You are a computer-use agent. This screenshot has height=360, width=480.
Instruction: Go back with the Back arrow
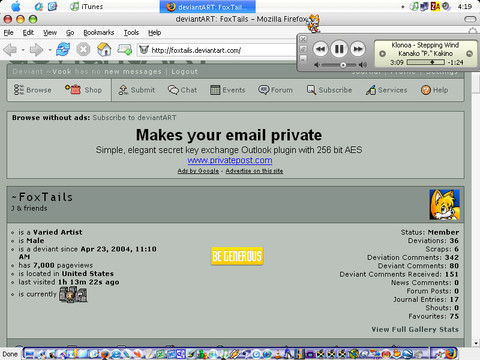(10, 50)
